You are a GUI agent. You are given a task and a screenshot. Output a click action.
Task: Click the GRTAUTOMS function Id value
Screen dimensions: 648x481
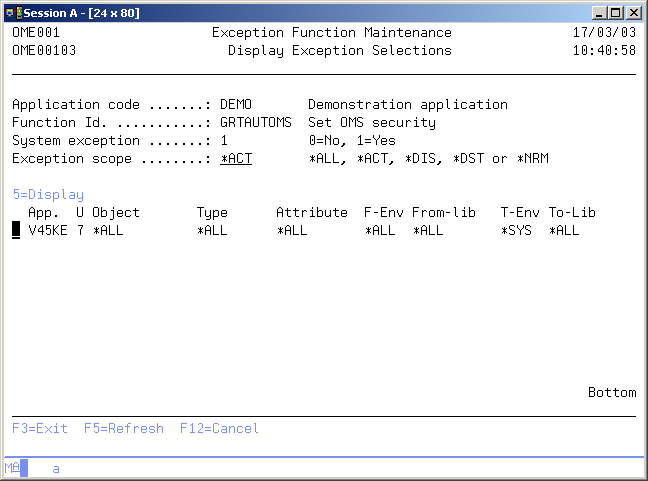(256, 123)
